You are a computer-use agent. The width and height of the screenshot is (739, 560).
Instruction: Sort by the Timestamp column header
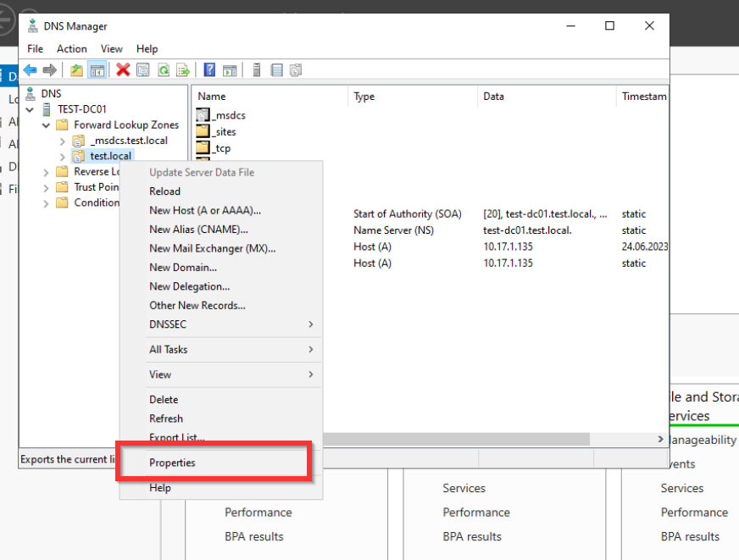(x=642, y=96)
